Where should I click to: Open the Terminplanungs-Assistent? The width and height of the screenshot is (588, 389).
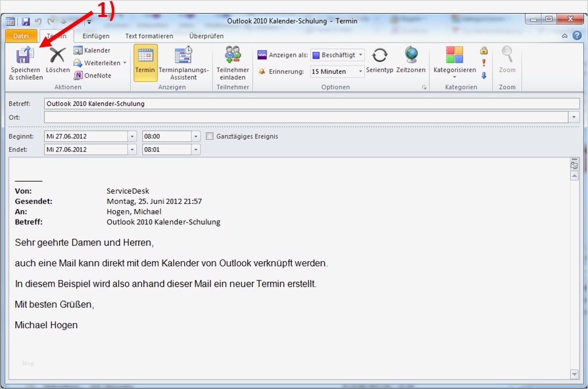[184, 62]
